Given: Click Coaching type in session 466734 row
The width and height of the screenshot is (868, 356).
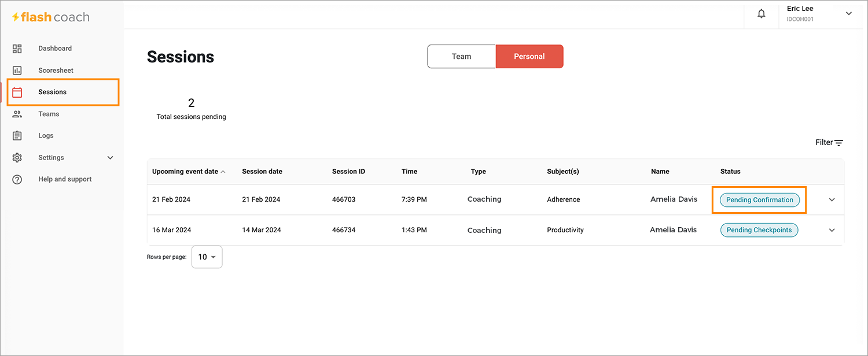Looking at the screenshot, I should (x=484, y=230).
